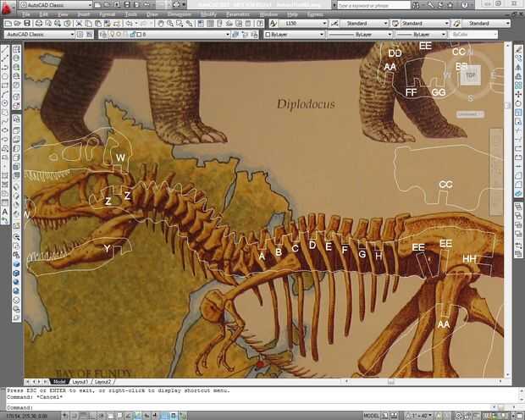
Task: Select the Circle tool in Draw toolbar
Action: click(x=5, y=103)
